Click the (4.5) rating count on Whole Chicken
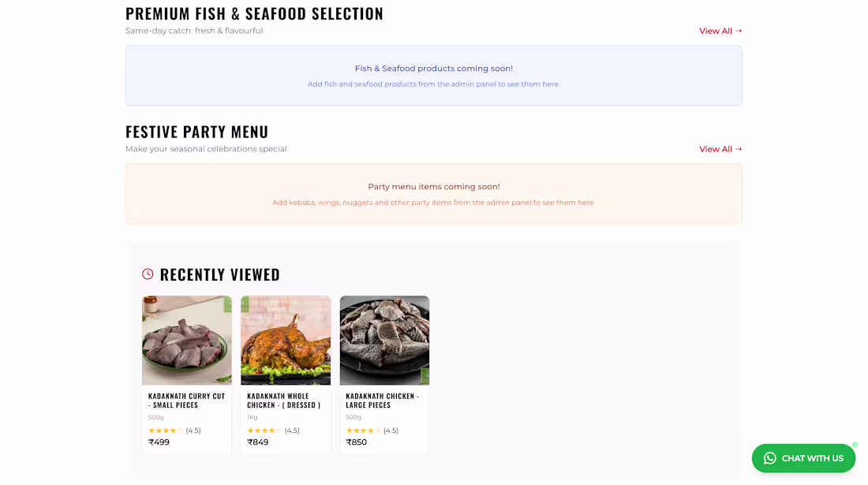Image resolution: width=868 pixels, height=485 pixels. click(291, 430)
